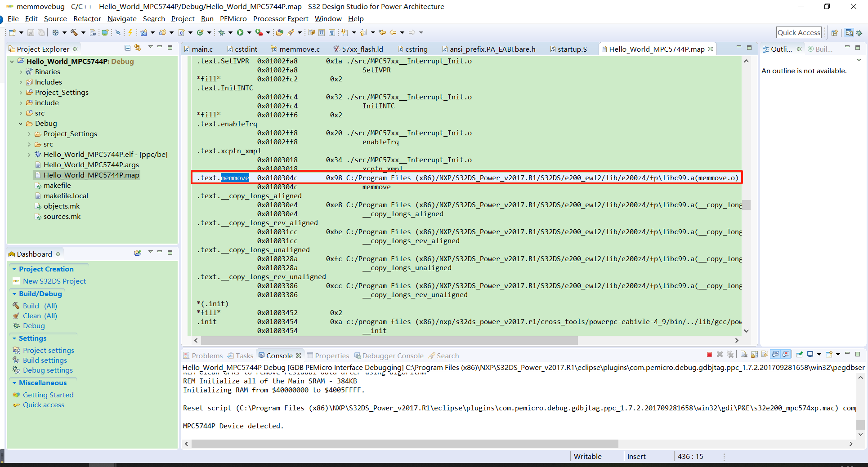This screenshot has width=868, height=467.
Task: Open a new C/C++ project wizard icon
Action: 143,32
